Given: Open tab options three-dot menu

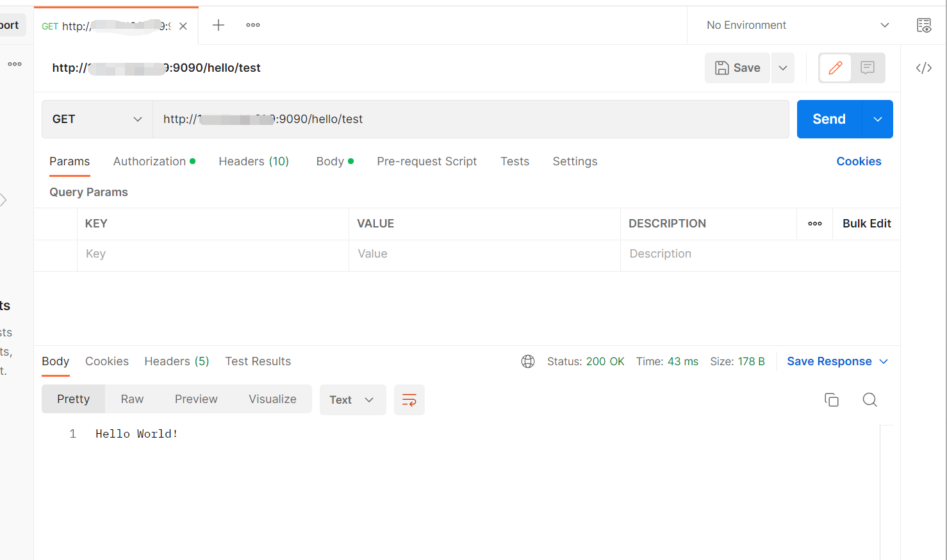Looking at the screenshot, I should click(253, 25).
